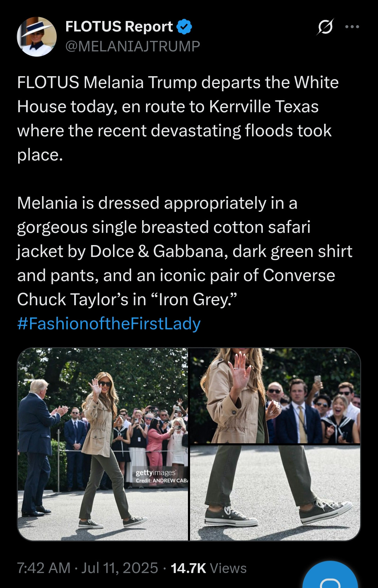Tap the "Kerrville Texas" text in the post
The image size is (378, 588).
coord(264,107)
